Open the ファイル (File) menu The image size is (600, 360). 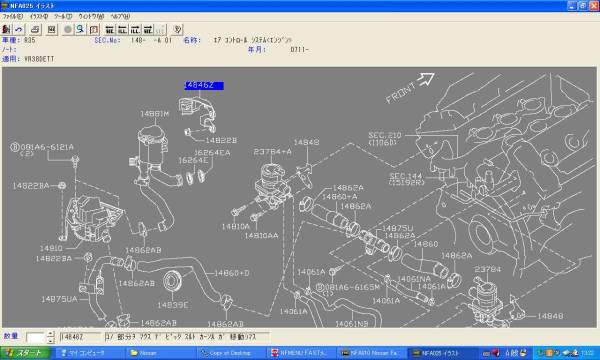(x=13, y=16)
